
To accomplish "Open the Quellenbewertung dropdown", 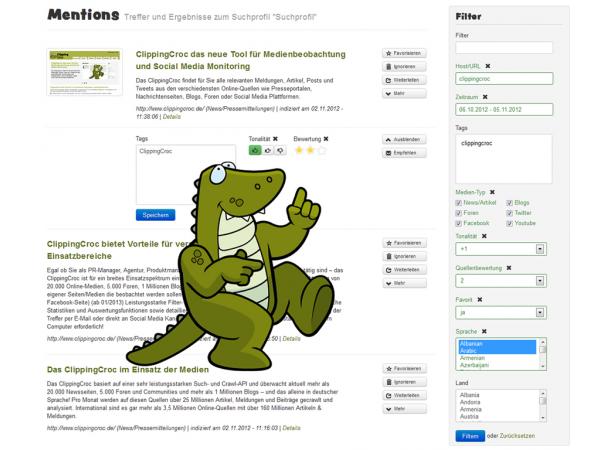I will pyautogui.click(x=501, y=281).
